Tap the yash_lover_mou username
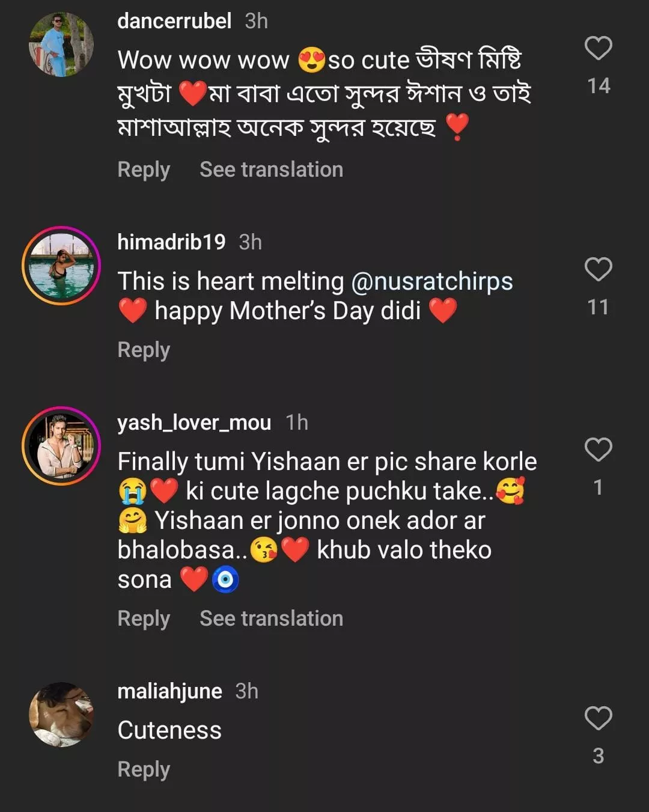 point(194,423)
